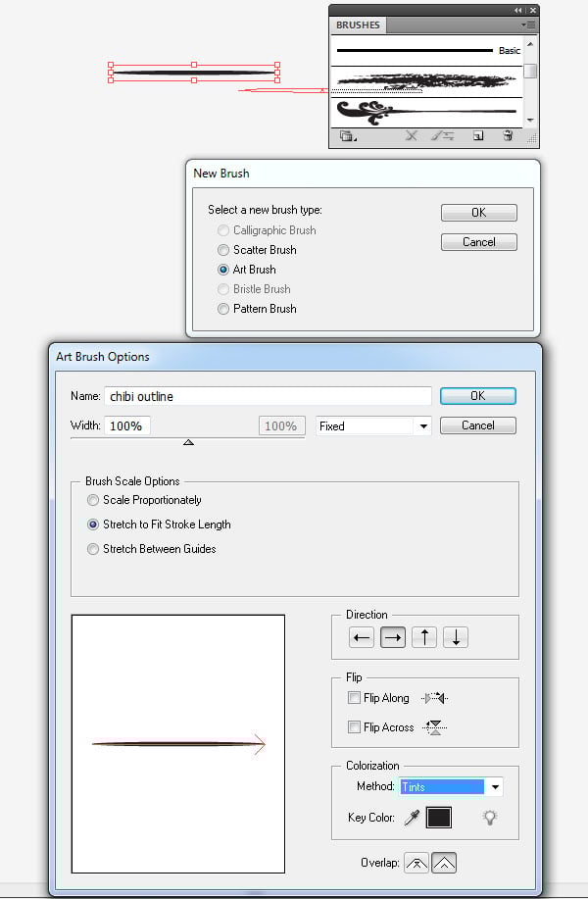The image size is (588, 899).
Task: Click the Flip Across diagram icon
Action: point(434,727)
